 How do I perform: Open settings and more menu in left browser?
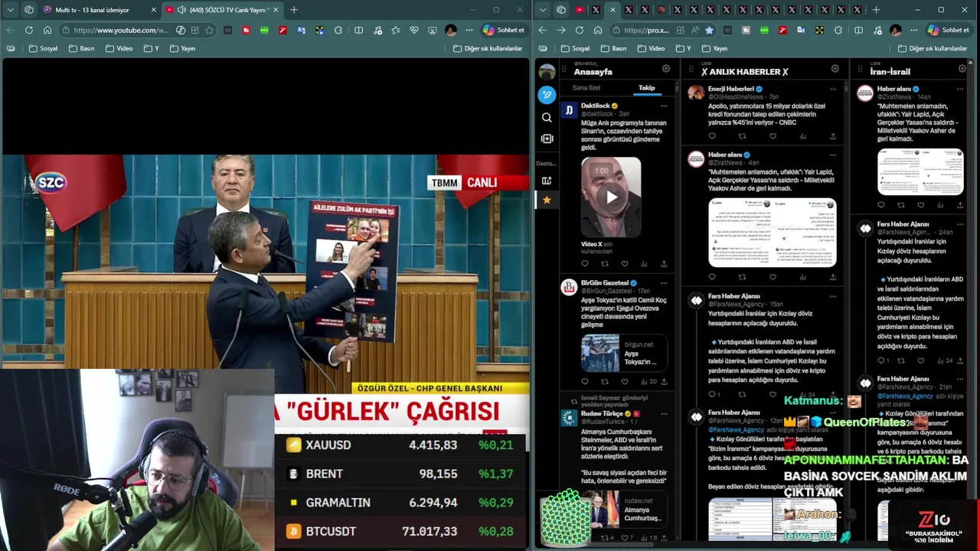click(x=469, y=30)
